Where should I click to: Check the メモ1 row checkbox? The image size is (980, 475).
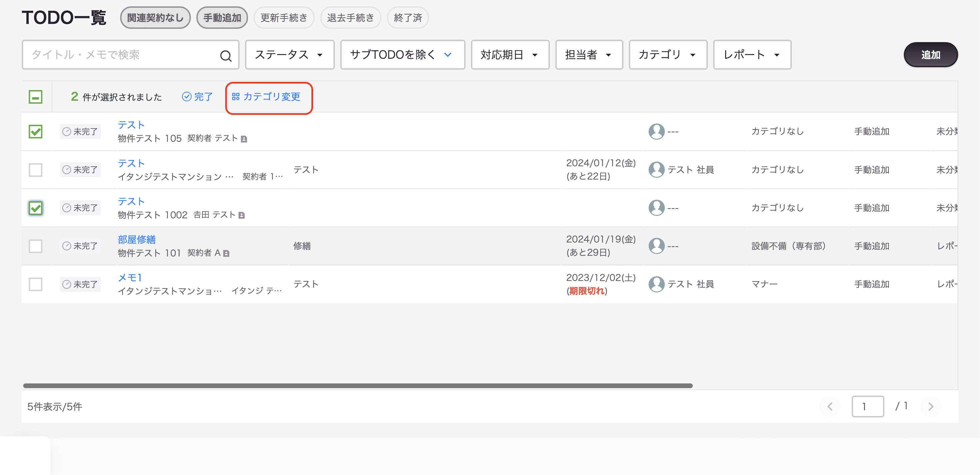[35, 284]
